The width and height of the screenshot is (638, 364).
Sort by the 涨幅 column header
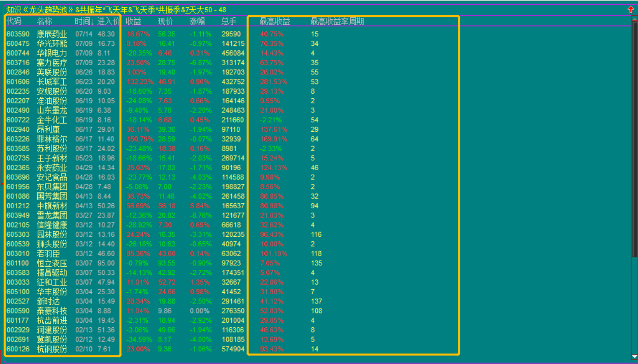coord(198,21)
